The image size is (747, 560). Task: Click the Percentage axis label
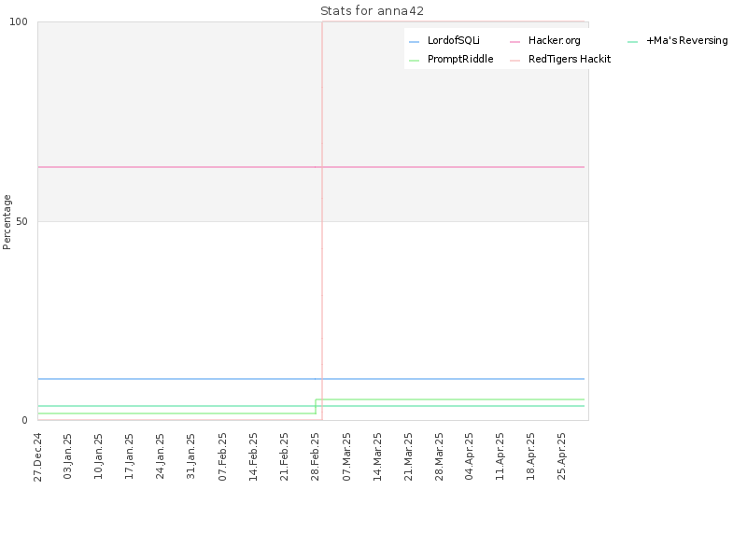pyautogui.click(x=7, y=222)
